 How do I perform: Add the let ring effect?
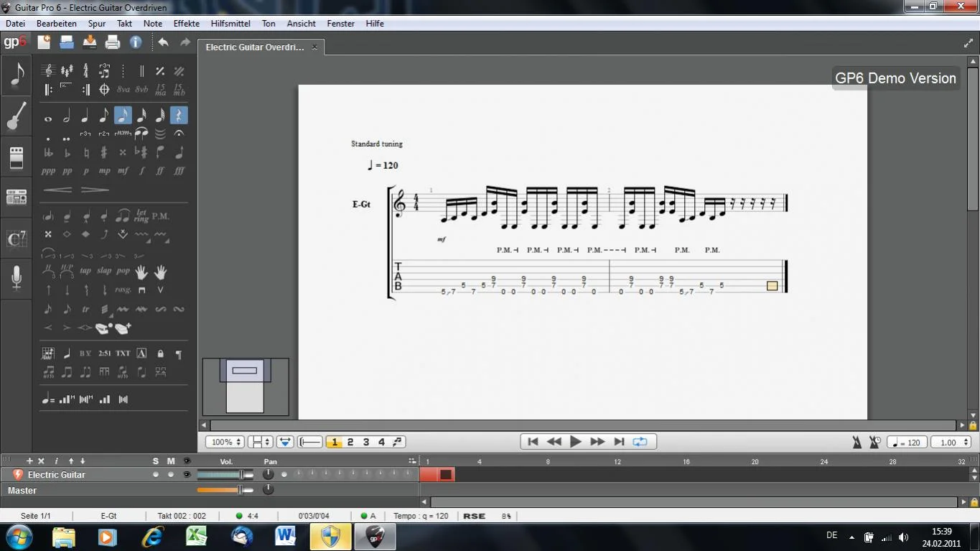[141, 216]
